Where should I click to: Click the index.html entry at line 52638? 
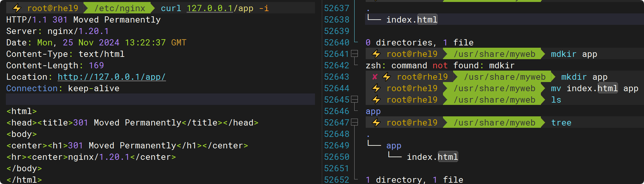pos(412,20)
